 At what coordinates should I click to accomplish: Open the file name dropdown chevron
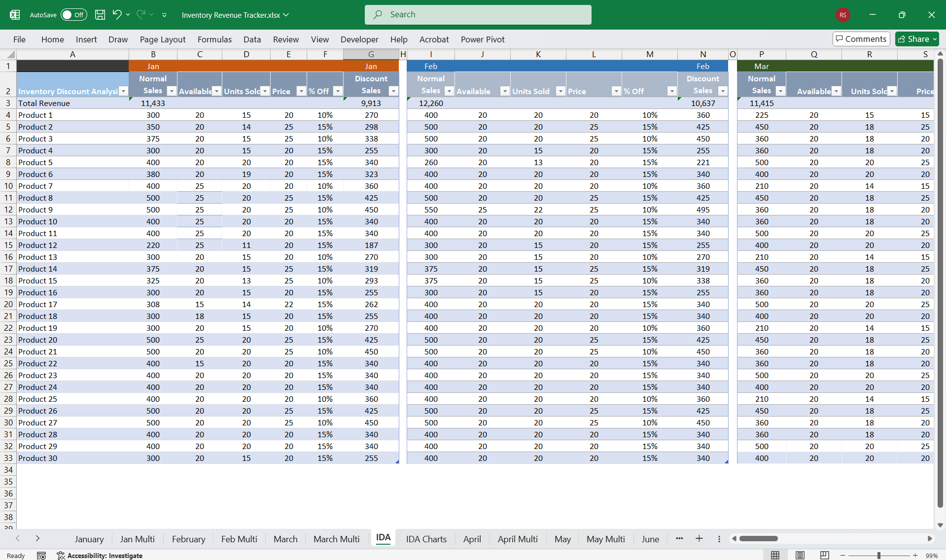286,15
